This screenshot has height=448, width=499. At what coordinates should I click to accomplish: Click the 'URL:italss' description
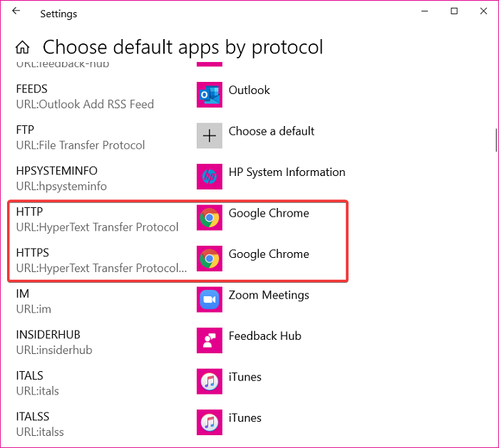click(40, 432)
